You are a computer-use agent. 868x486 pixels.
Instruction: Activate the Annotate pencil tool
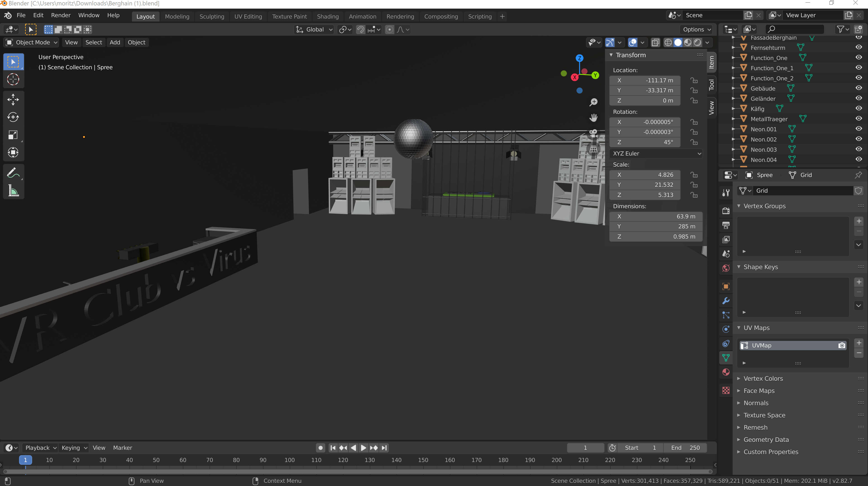pyautogui.click(x=13, y=173)
